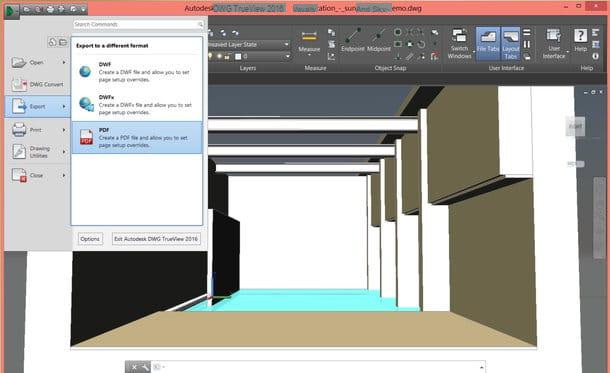Open the layer 0 dropdown list
Viewport: 610px width, 373px height.
tap(287, 57)
